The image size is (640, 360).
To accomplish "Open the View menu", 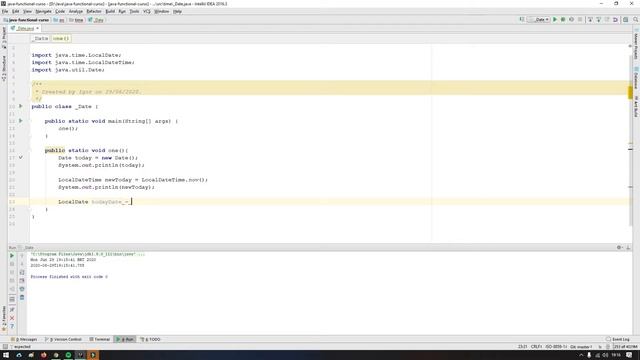I will coord(27,11).
